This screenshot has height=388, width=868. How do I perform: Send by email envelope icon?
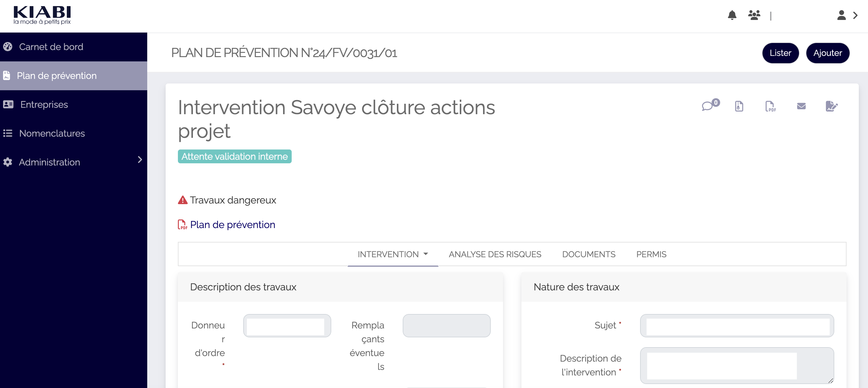(801, 106)
